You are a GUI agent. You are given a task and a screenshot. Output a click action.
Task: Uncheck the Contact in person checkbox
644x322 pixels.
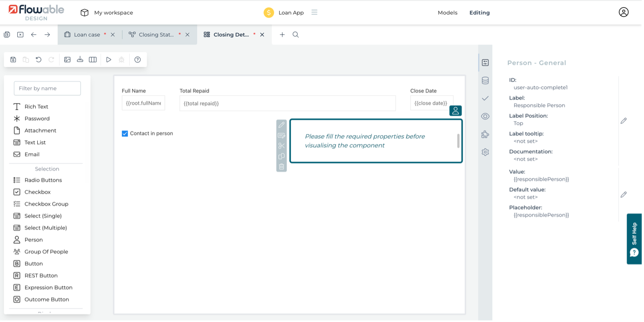(x=125, y=134)
